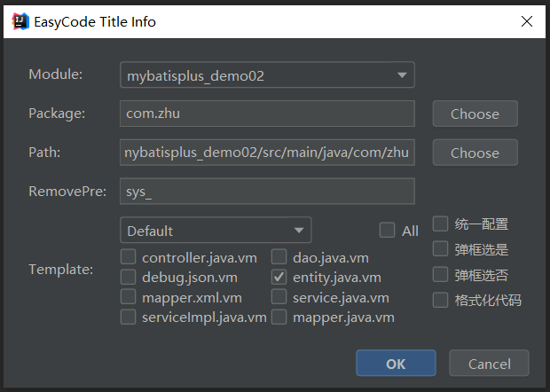Enable the serviceImpl.java.vm template
550x392 pixels.
tap(128, 317)
